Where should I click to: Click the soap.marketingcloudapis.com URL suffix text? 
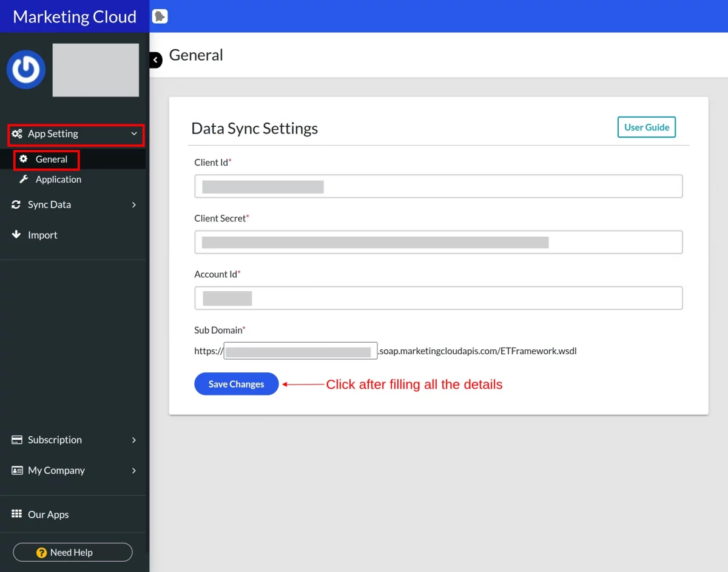click(477, 351)
